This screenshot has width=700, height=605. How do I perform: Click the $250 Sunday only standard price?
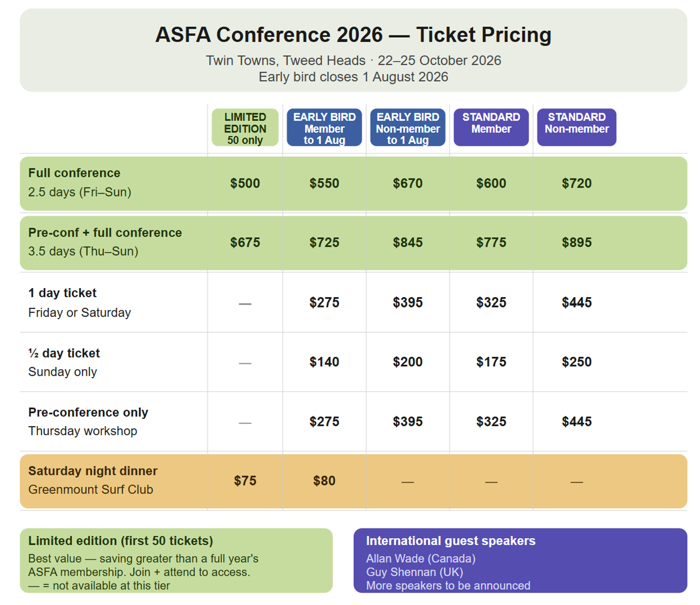click(x=576, y=362)
